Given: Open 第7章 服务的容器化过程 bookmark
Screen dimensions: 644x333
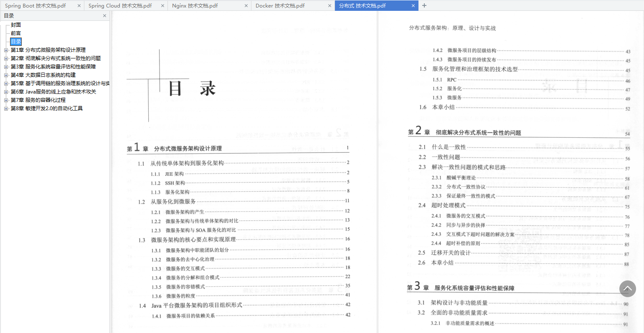Looking at the screenshot, I should point(38,100).
